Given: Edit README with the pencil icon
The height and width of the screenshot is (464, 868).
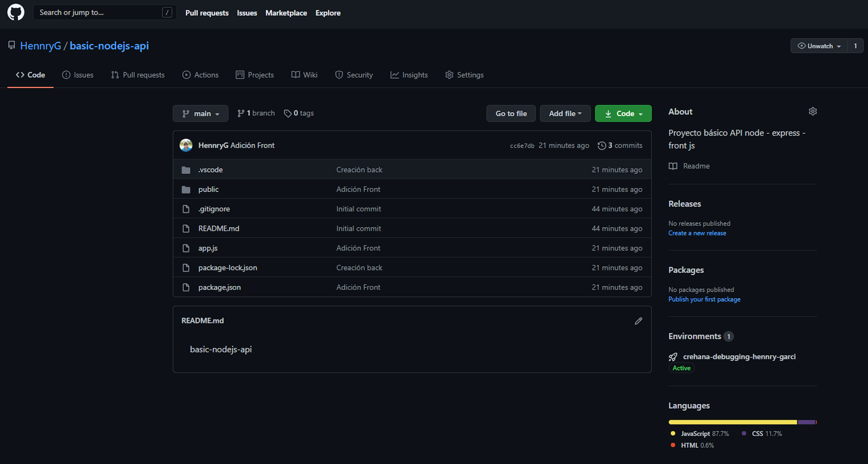Looking at the screenshot, I should tap(638, 321).
